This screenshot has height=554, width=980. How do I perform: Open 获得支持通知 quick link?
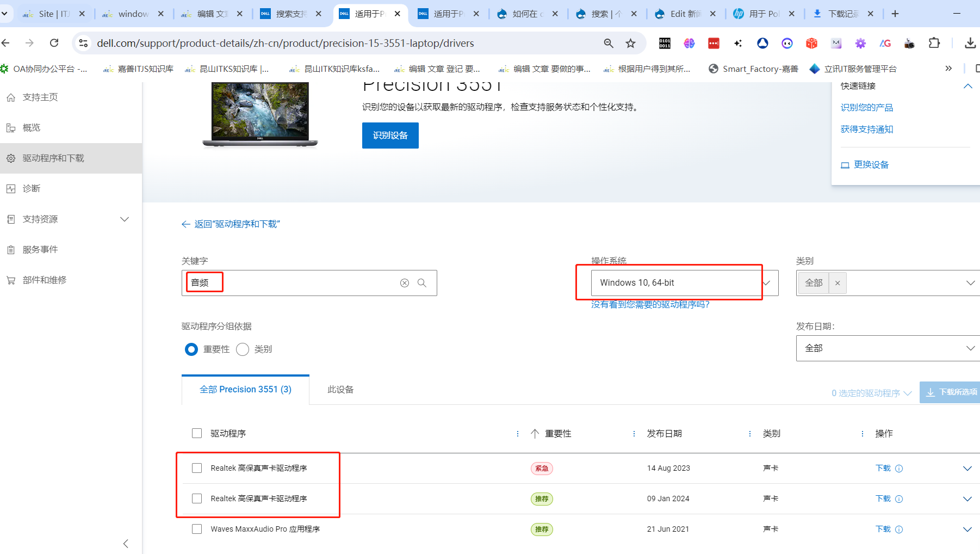click(x=867, y=130)
